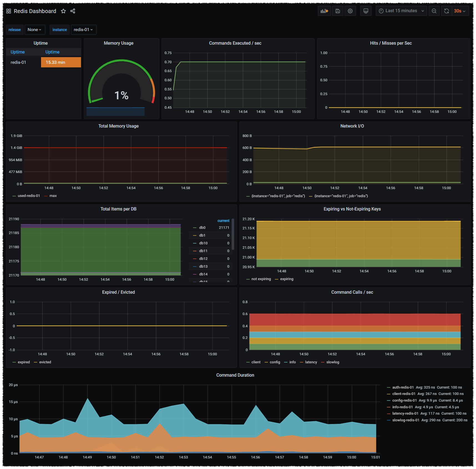Refresh the dashboard now

coord(447,11)
